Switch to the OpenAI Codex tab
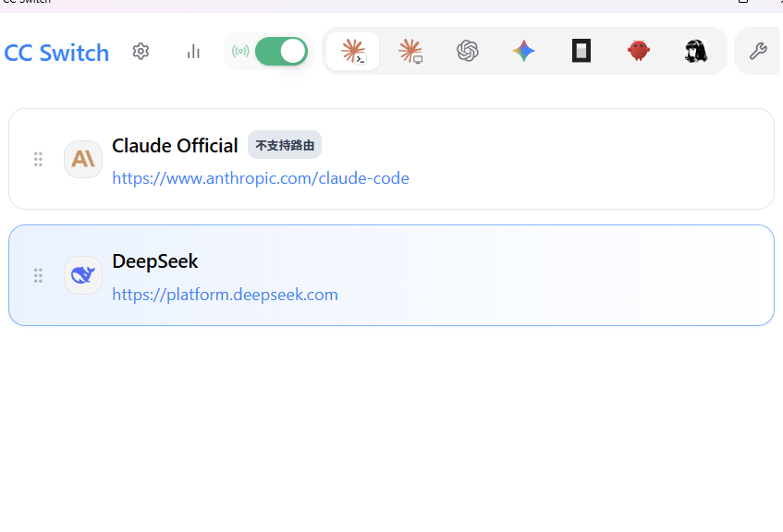The image size is (783, 532). coord(468,51)
